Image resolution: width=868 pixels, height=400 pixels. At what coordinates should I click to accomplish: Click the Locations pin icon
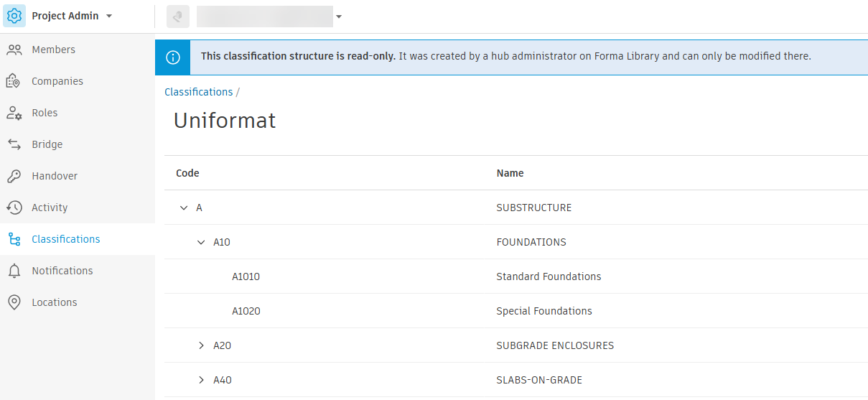click(14, 302)
